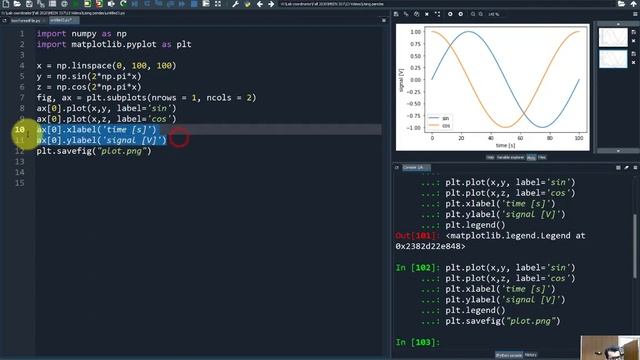Go back to previous cursor position
The width and height of the screenshot is (640, 360).
(x=260, y=4)
